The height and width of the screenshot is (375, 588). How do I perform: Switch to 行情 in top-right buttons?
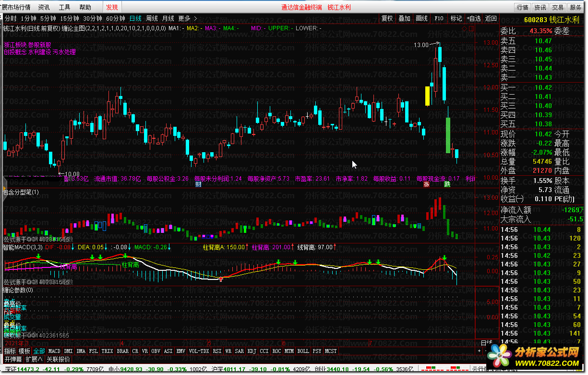(522, 7)
